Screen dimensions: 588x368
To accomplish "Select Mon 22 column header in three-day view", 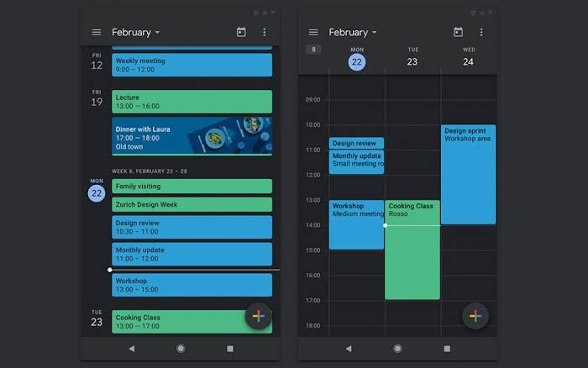I will (357, 59).
